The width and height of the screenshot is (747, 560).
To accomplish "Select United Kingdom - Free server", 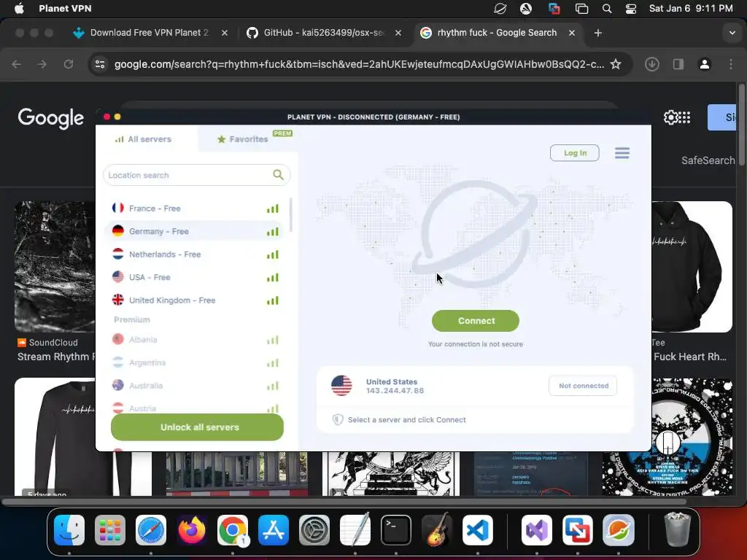I will point(196,300).
